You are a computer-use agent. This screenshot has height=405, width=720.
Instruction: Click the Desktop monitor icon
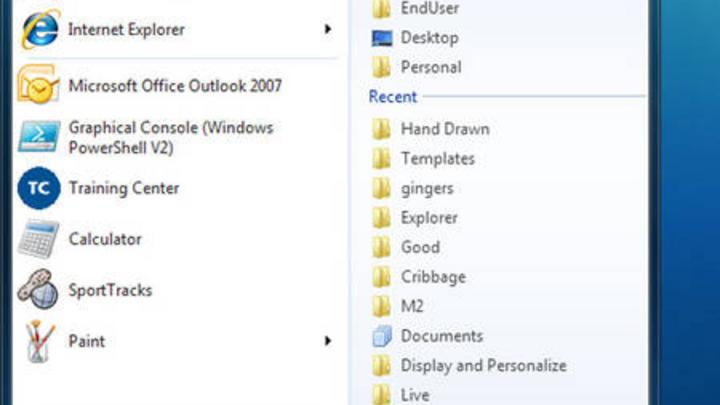(381, 38)
